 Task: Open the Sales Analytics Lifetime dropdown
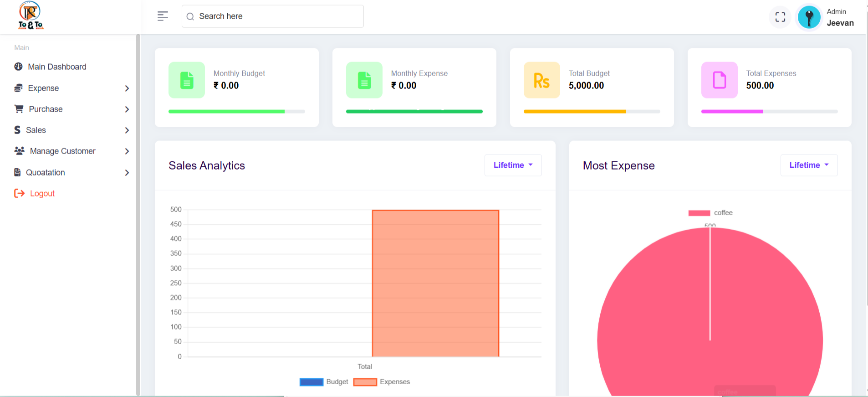pos(513,165)
